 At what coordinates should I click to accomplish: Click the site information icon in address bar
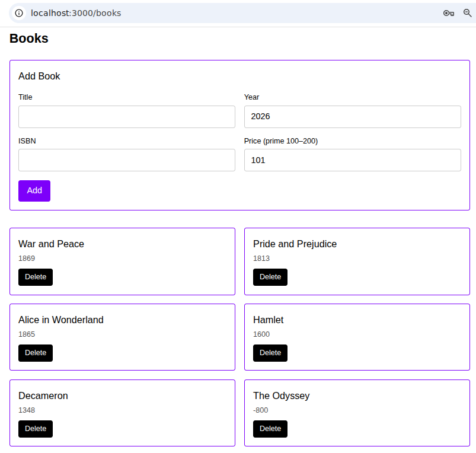point(19,13)
